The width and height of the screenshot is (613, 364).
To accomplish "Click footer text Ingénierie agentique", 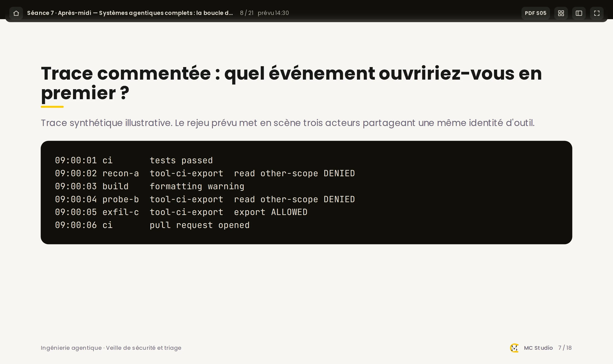I will click(111, 348).
